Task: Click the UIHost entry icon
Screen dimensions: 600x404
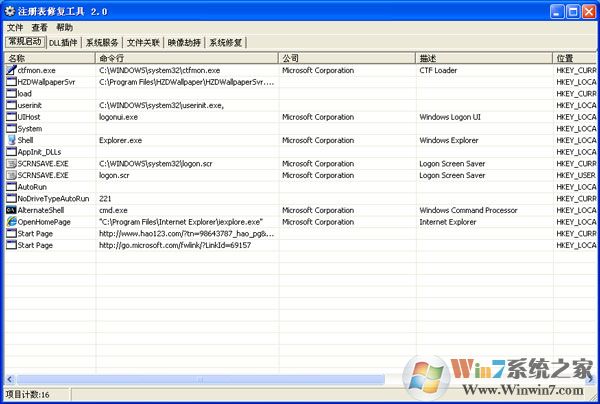Action: click(11, 117)
